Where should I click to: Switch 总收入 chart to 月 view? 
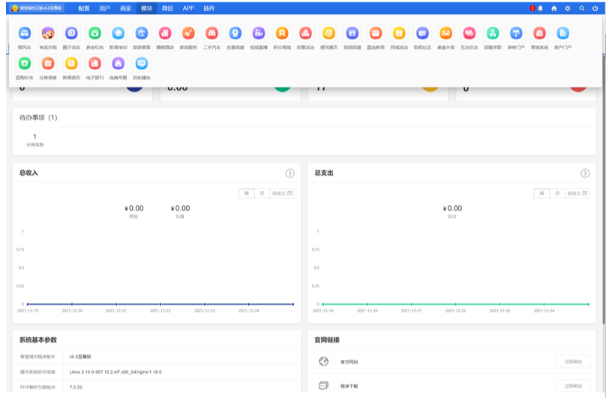(261, 192)
